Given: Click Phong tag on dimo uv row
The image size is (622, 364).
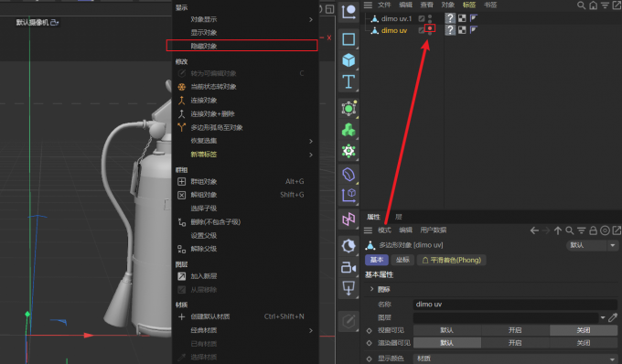Looking at the screenshot, I should coord(474,30).
